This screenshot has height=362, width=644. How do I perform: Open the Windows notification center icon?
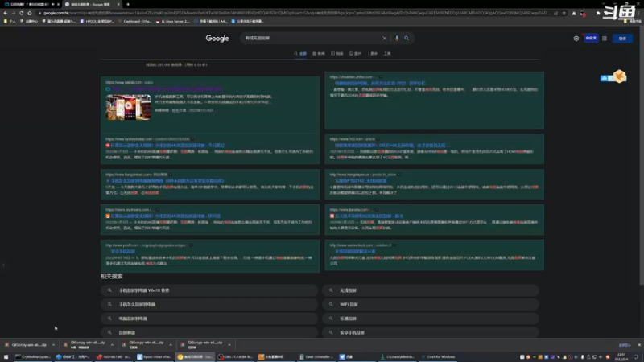[x=636, y=357]
